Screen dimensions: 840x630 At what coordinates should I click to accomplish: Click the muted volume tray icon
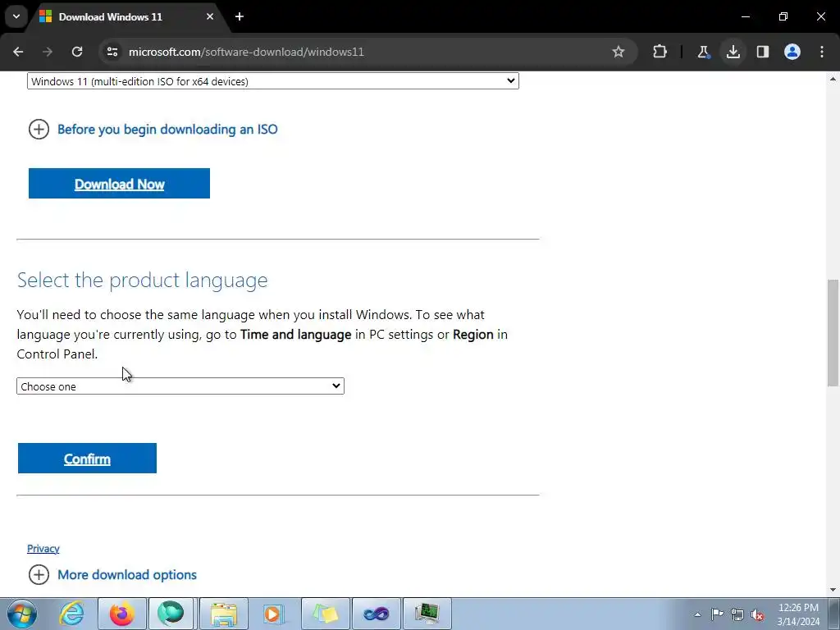[x=757, y=614]
